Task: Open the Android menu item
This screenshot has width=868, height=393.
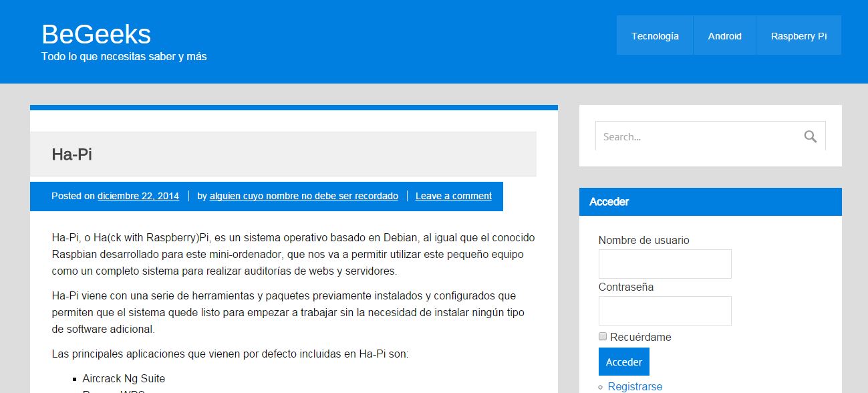Action: click(724, 35)
